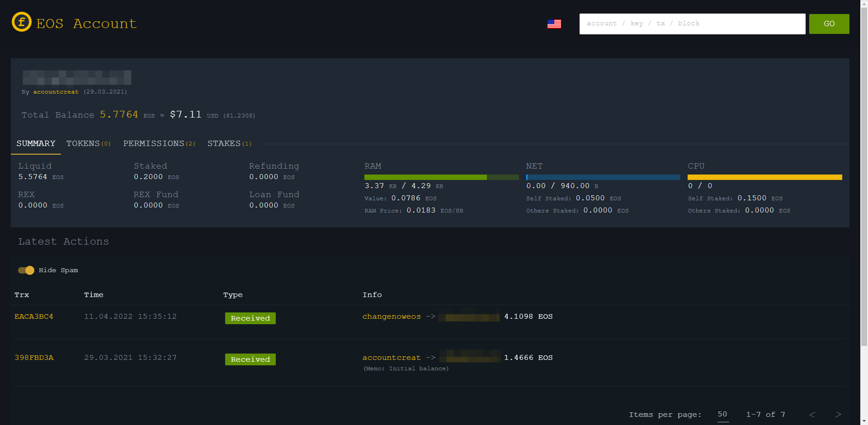Viewport: 868px width, 425px height.
Task: Click the Received badge for the 4.1098 EOS transfer
Action: pyautogui.click(x=250, y=318)
